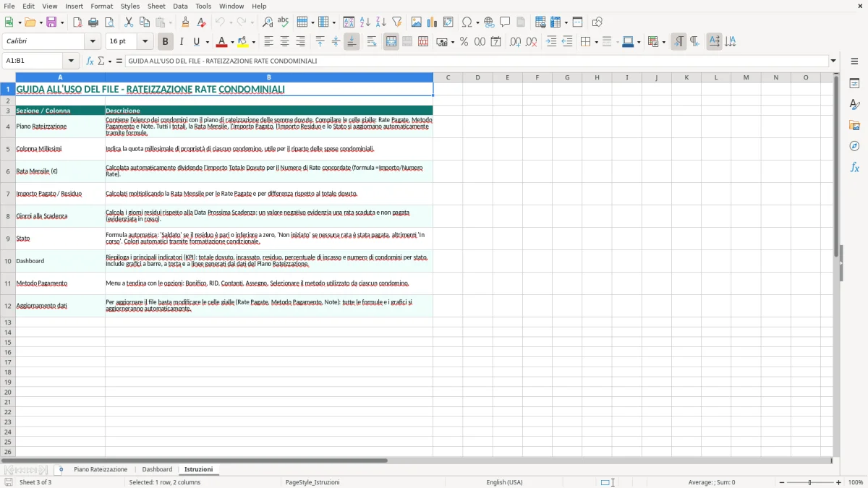Open the sidebar Gallery panel
868x488 pixels.
[x=854, y=125]
